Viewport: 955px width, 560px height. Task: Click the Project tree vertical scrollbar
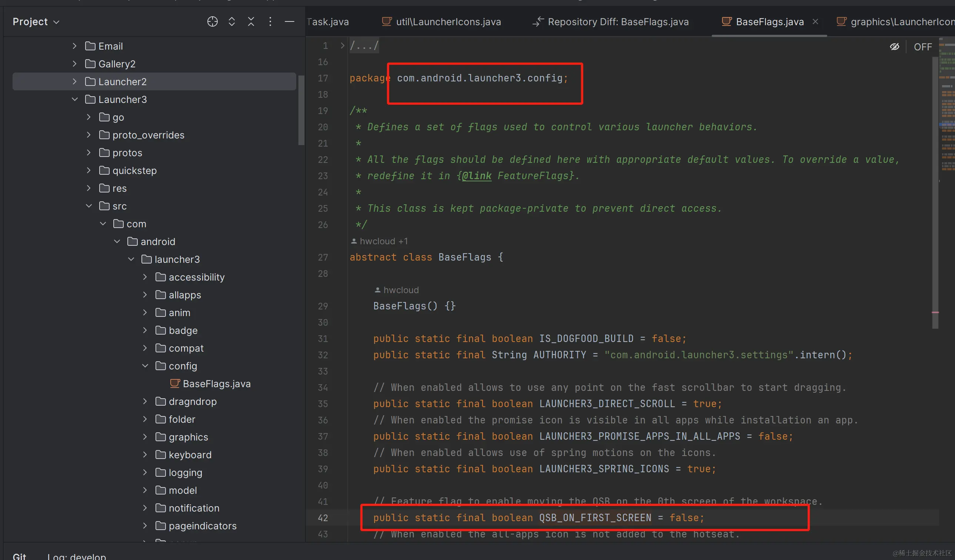click(301, 110)
